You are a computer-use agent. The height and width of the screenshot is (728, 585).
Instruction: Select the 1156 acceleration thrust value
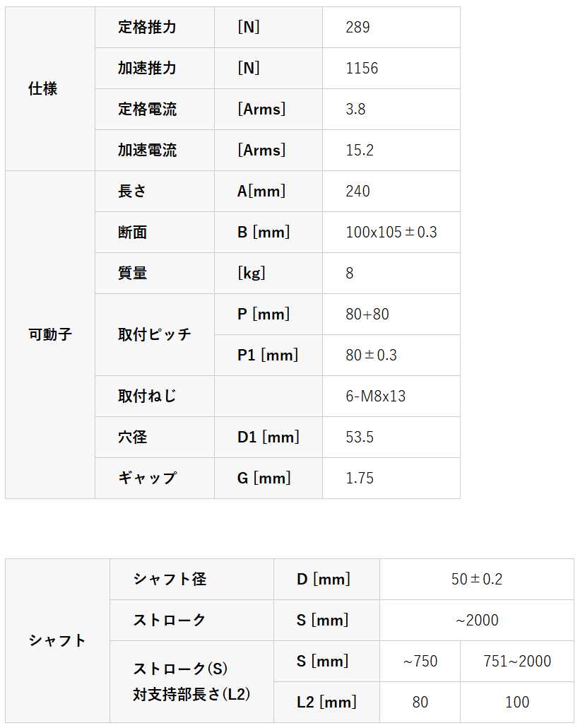362,69
